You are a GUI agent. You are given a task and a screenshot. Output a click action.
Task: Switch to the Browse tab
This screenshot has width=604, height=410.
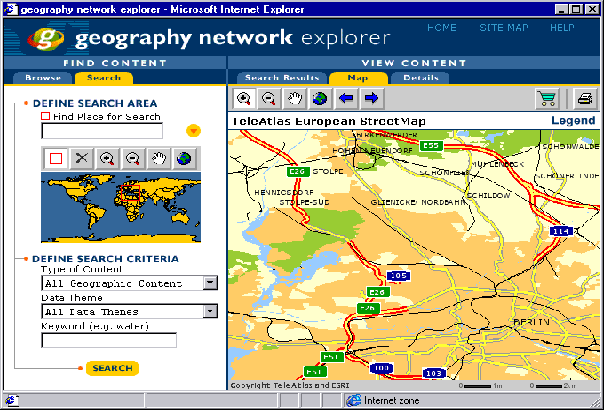coord(43,78)
